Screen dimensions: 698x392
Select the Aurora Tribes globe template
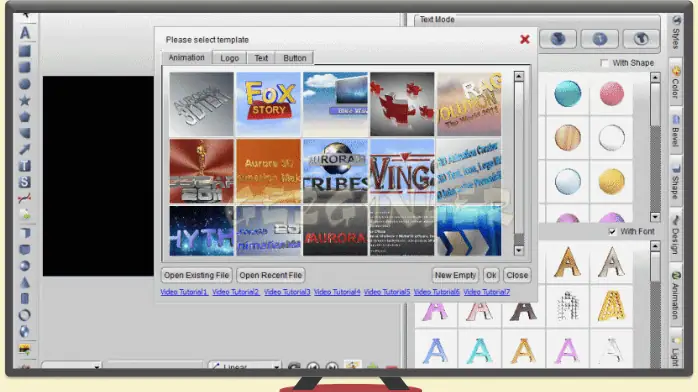[x=335, y=171]
